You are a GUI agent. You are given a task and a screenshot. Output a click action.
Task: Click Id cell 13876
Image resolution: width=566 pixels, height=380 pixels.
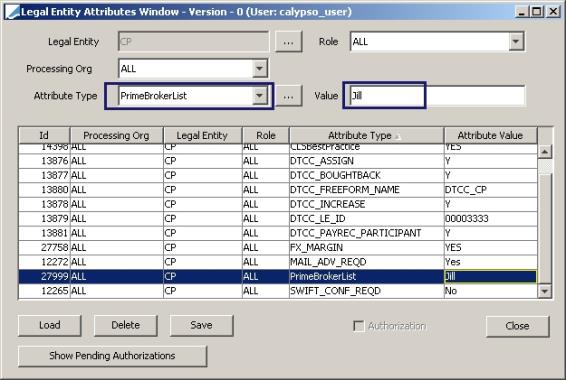click(44, 161)
